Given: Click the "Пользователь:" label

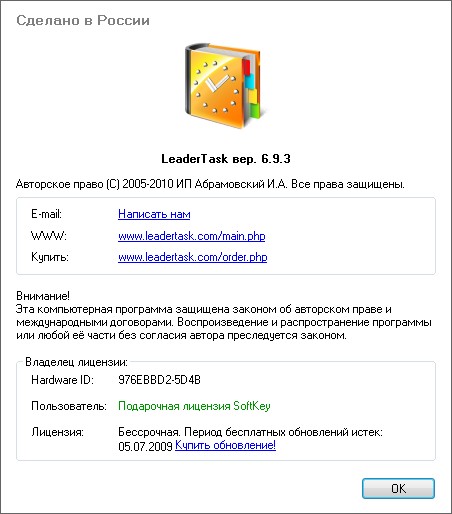Looking at the screenshot, I should click(x=69, y=406).
